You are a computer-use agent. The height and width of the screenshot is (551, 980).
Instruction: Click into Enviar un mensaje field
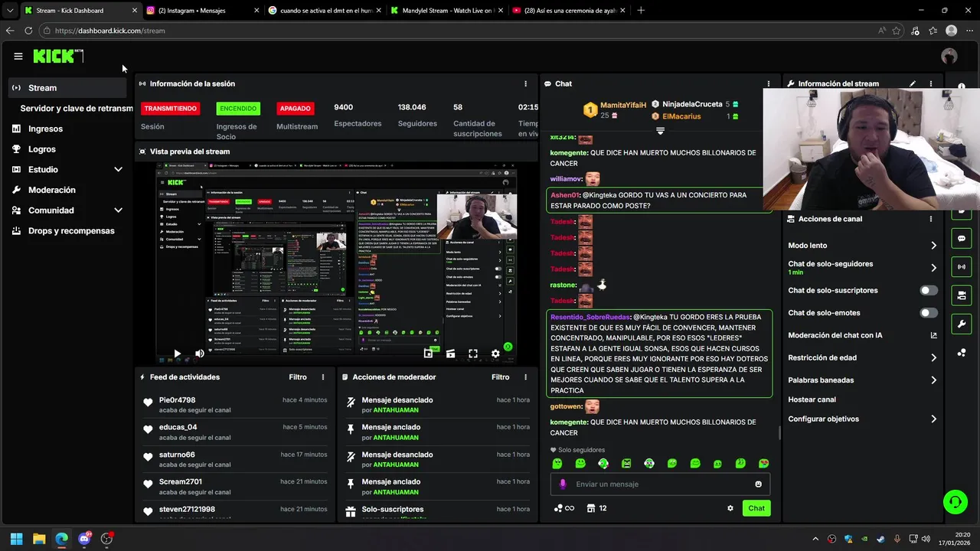660,484
